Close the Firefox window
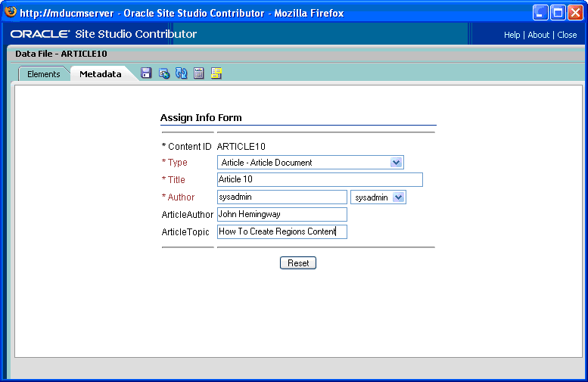 coord(575,12)
